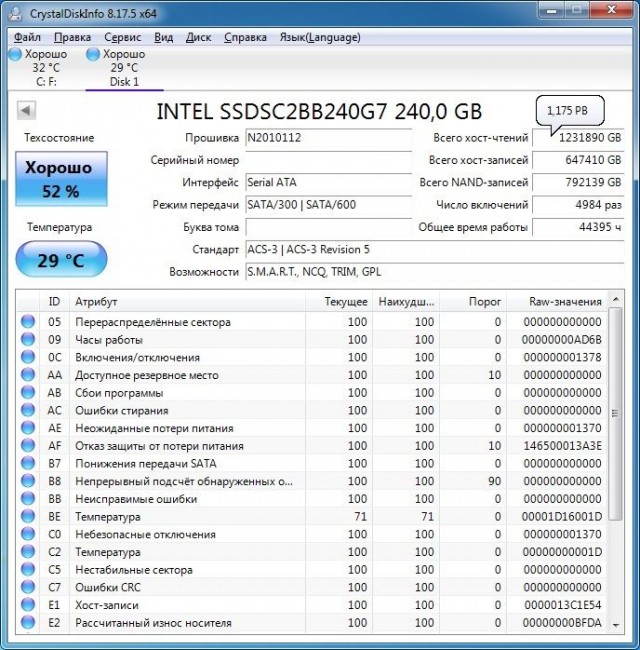Click the status icon for Часы работы row
The image size is (640, 650).
pyautogui.click(x=28, y=340)
